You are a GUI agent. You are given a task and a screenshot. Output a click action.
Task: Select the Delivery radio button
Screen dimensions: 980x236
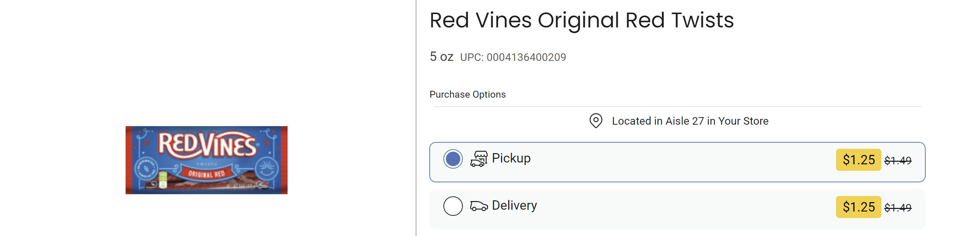pyautogui.click(x=453, y=206)
